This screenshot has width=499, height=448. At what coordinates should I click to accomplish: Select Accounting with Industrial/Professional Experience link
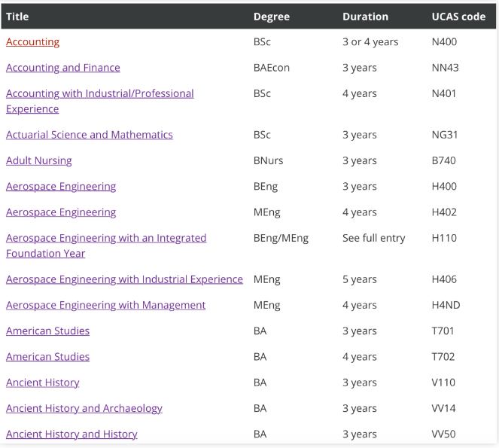99,94
